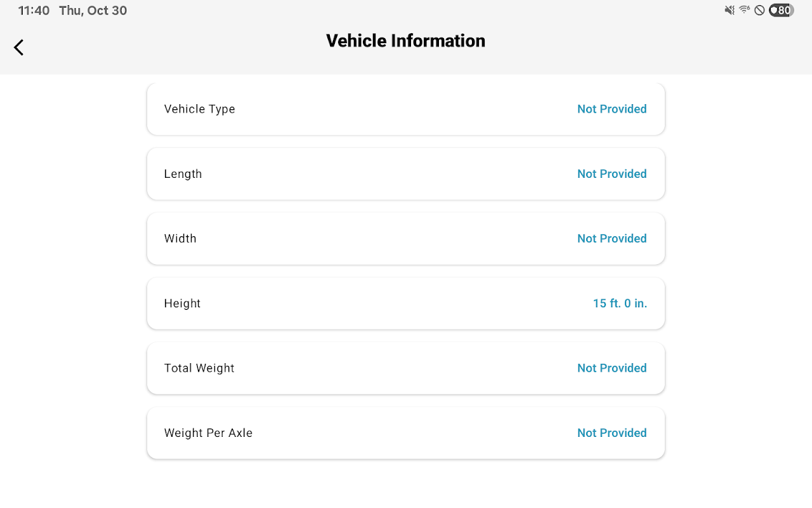Set Vehicle Type via Not Provided value
812x508 pixels.
(612, 109)
